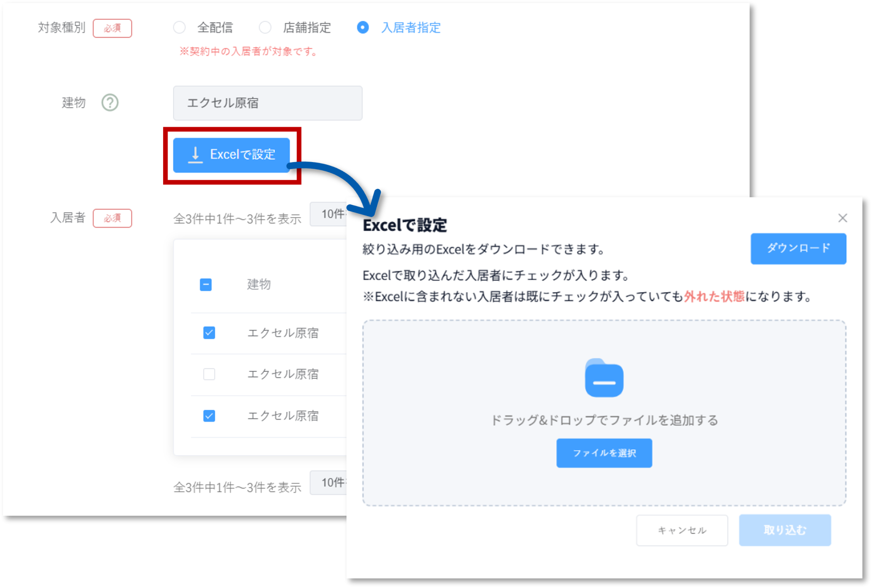
Task: Click キャンセル at the dialog bottom
Action: coord(682,530)
